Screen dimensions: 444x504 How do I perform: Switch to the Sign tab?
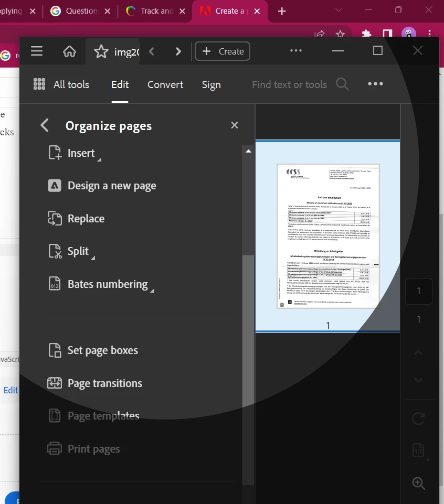(x=212, y=85)
